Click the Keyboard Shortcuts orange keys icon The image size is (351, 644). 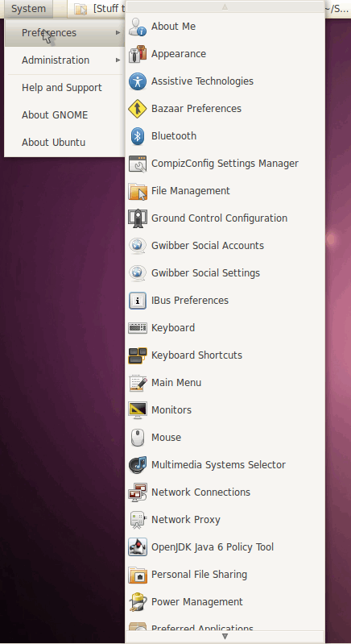click(x=138, y=355)
